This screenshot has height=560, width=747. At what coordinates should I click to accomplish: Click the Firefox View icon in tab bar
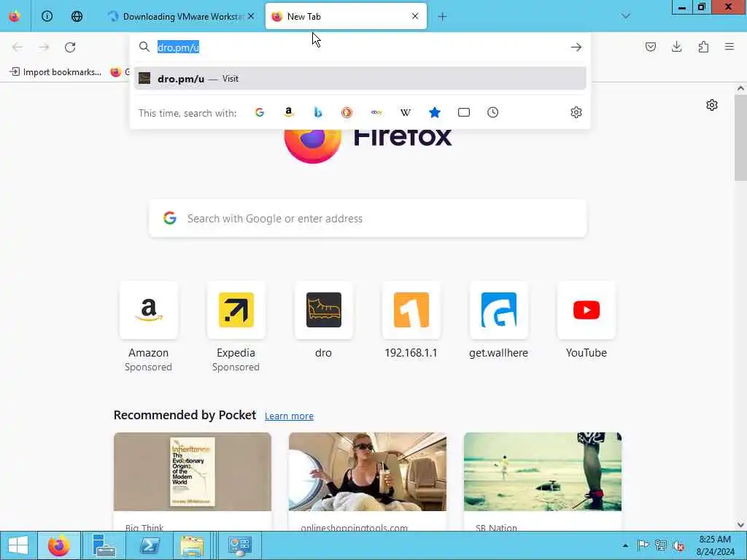click(x=15, y=16)
